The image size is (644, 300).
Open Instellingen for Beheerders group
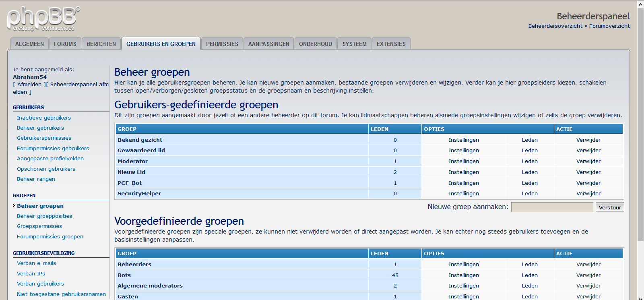click(464, 264)
